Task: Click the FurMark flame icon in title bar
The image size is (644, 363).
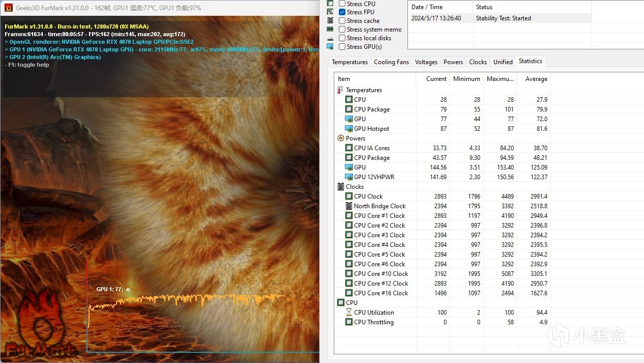Action: [8, 8]
